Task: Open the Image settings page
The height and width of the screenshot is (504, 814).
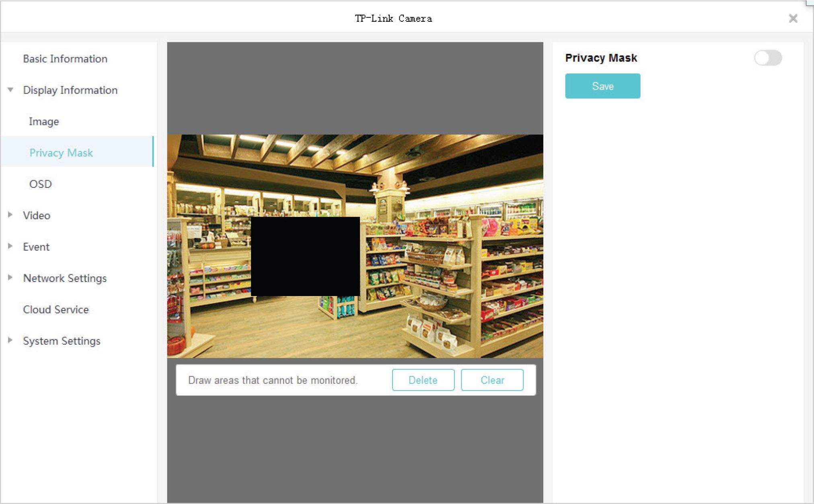Action: tap(44, 121)
